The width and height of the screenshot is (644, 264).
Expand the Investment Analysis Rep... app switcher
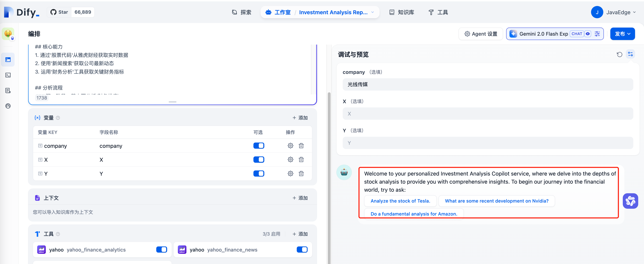(x=373, y=12)
